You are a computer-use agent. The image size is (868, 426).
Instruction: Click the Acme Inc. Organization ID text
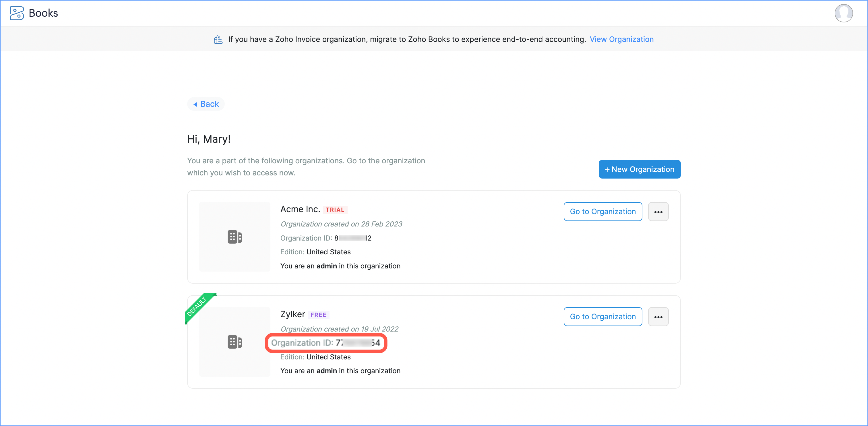[325, 238]
